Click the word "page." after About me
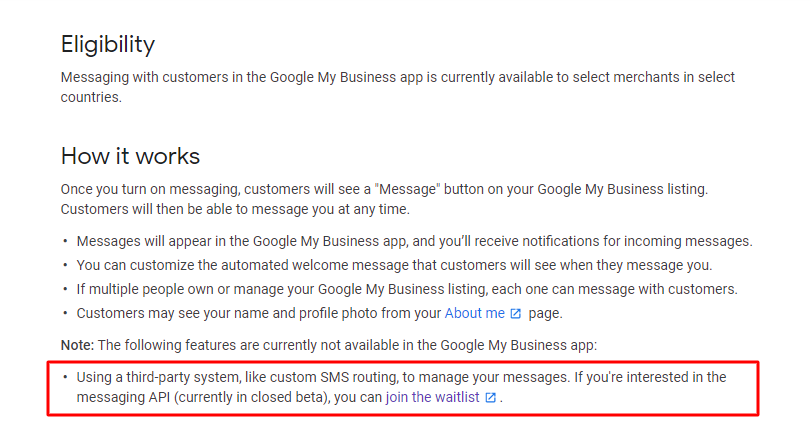This screenshot has width=811, height=430. [x=545, y=314]
